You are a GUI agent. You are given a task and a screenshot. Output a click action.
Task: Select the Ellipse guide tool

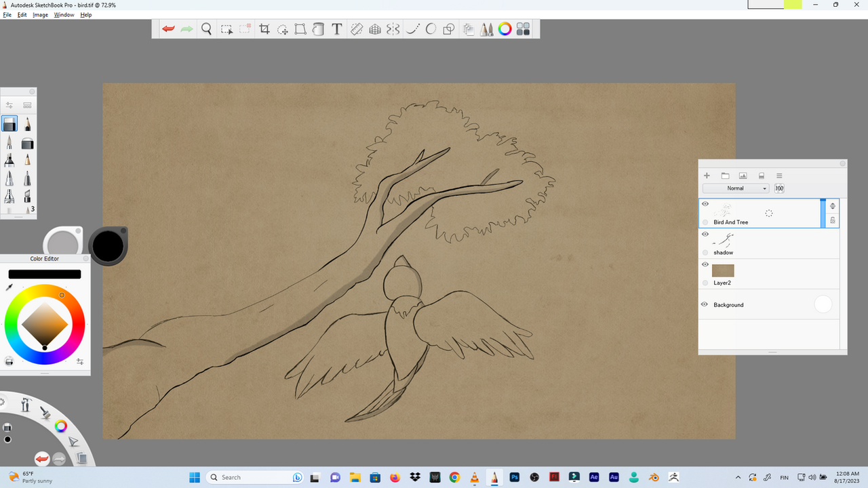pos(431,29)
